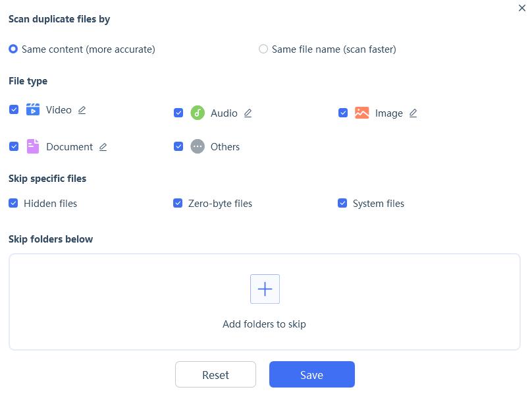Disable the System files skip option
This screenshot has width=532, height=404.
click(342, 204)
